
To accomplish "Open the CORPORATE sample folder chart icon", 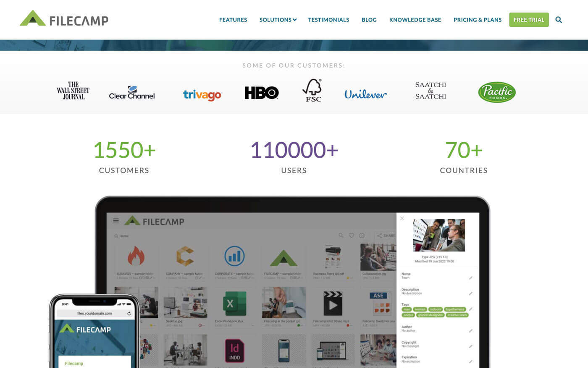I will point(234,256).
